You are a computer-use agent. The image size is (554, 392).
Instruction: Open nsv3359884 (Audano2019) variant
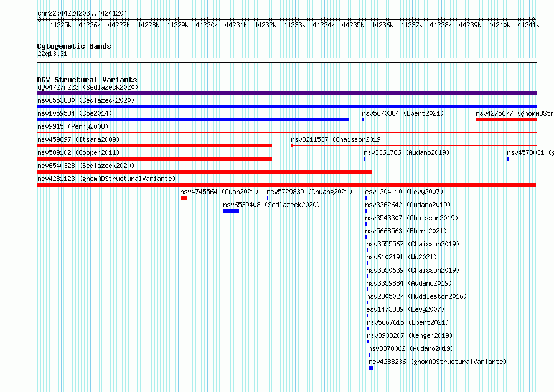point(409,283)
